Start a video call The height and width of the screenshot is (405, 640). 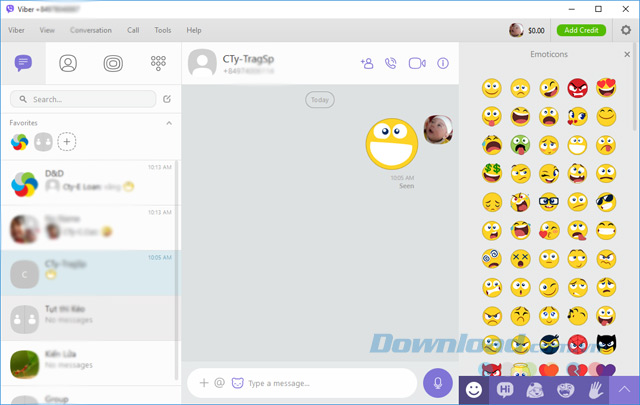417,63
